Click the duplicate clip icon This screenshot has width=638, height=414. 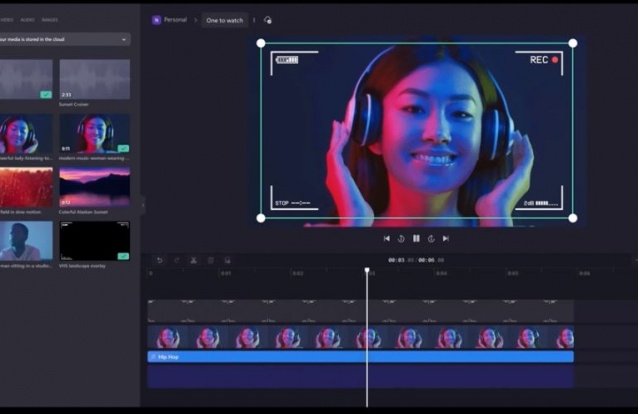pos(227,260)
